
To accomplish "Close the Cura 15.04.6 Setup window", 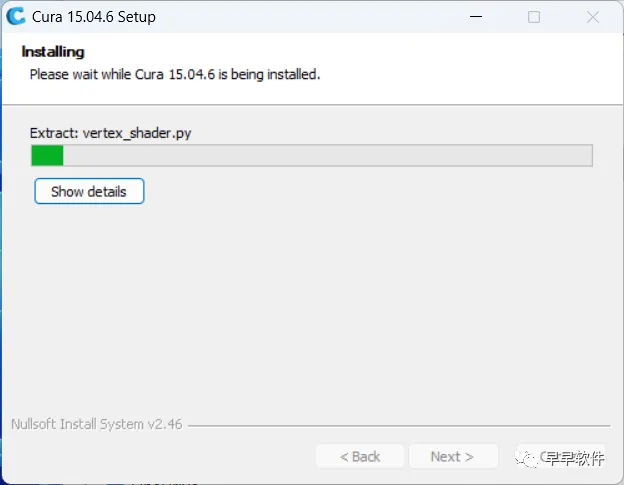I will tap(593, 17).
